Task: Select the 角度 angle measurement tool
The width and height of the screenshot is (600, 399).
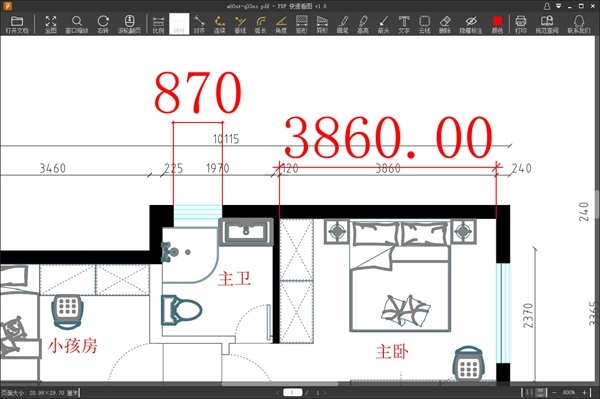Action: coord(281,24)
